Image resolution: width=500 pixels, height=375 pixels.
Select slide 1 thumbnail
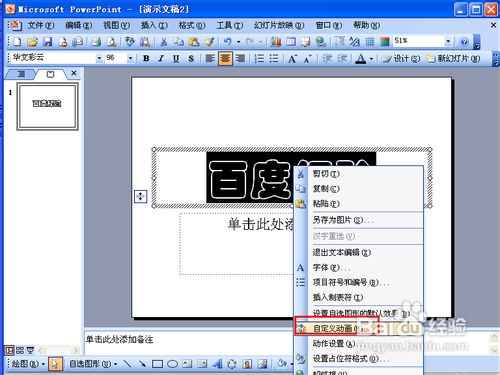tap(47, 106)
